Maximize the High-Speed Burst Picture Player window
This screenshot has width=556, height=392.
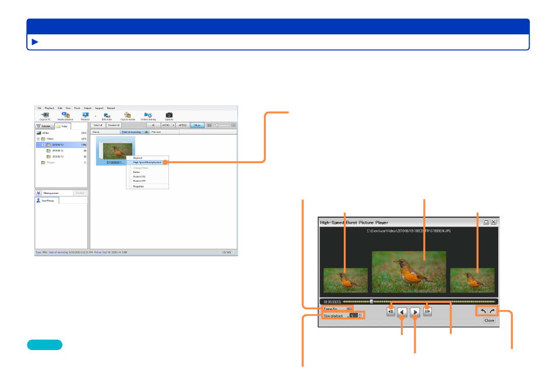tap(486, 222)
